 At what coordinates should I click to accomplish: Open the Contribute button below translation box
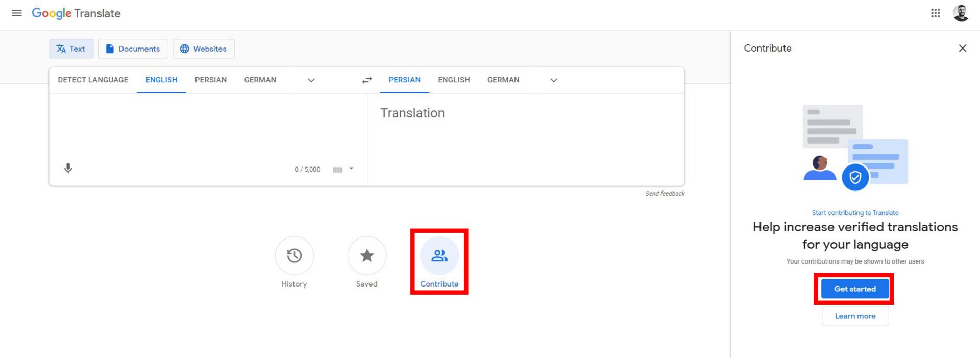coord(439,262)
